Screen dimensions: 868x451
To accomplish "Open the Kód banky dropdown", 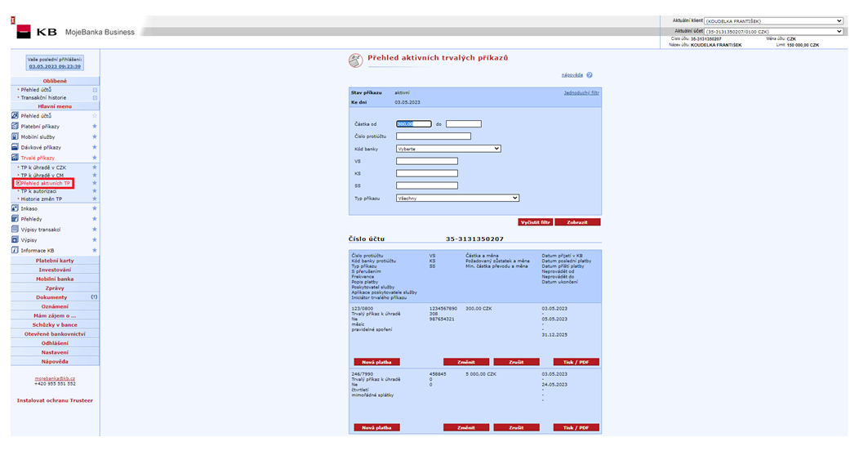I will click(x=447, y=149).
